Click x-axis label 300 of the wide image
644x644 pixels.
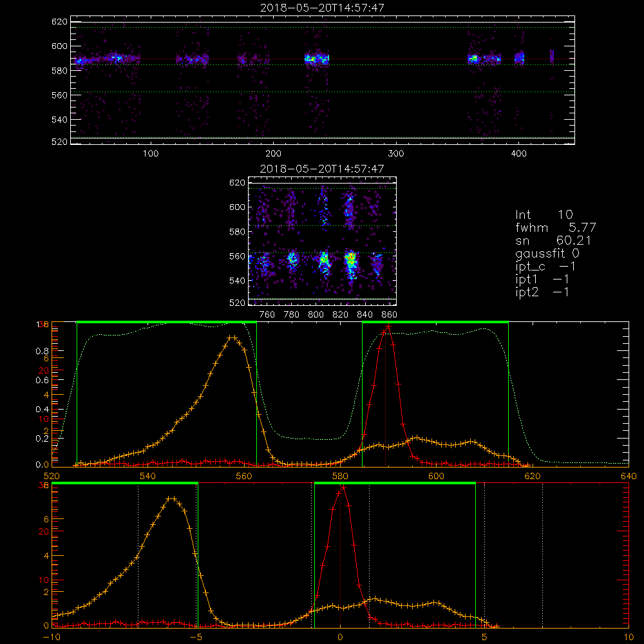click(x=396, y=154)
